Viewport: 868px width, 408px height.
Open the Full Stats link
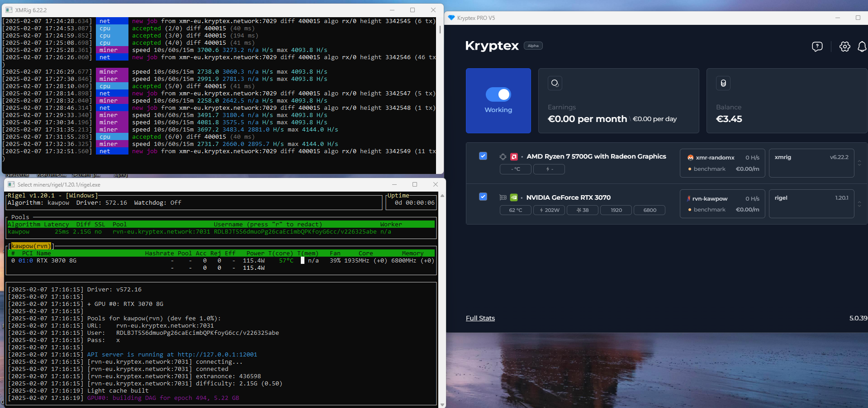pos(480,318)
